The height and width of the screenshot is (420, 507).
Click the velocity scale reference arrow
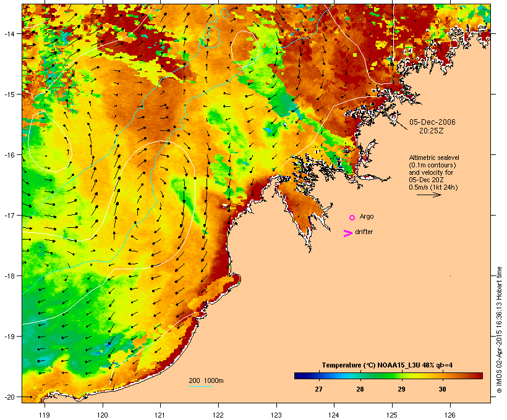tap(428, 195)
